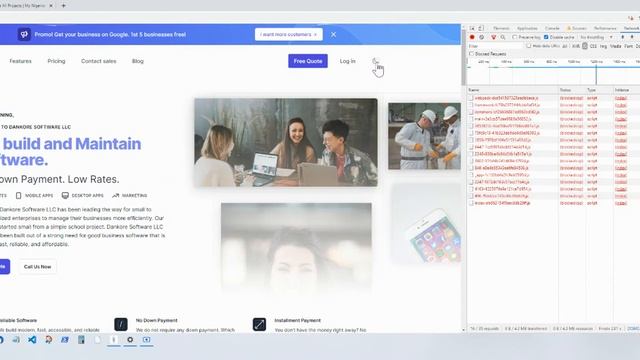
Task: Open the No throttling dropdown
Action: (x=596, y=37)
